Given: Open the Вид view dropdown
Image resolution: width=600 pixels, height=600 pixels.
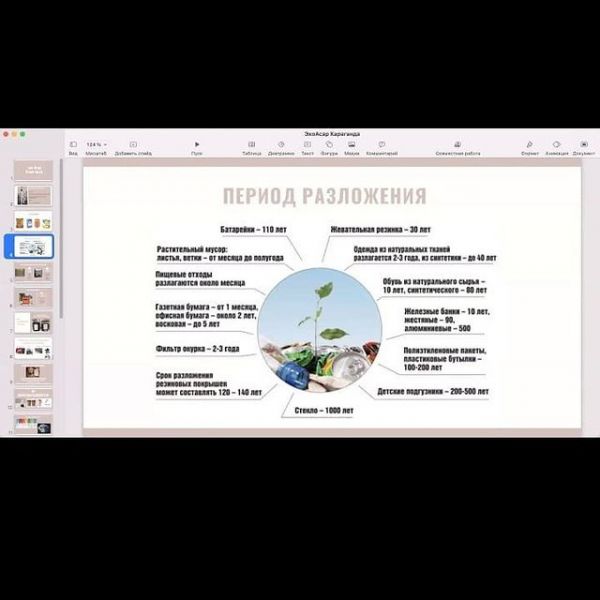Looking at the screenshot, I should 73,145.
